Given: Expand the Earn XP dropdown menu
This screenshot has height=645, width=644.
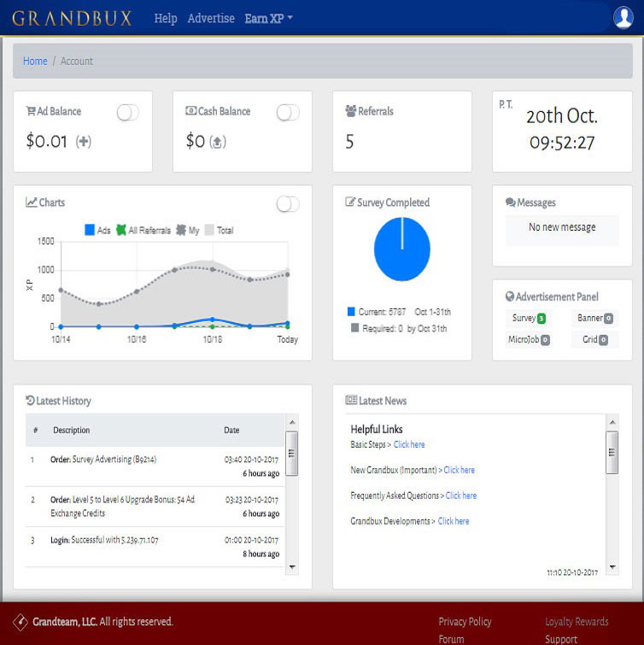Looking at the screenshot, I should (268, 18).
